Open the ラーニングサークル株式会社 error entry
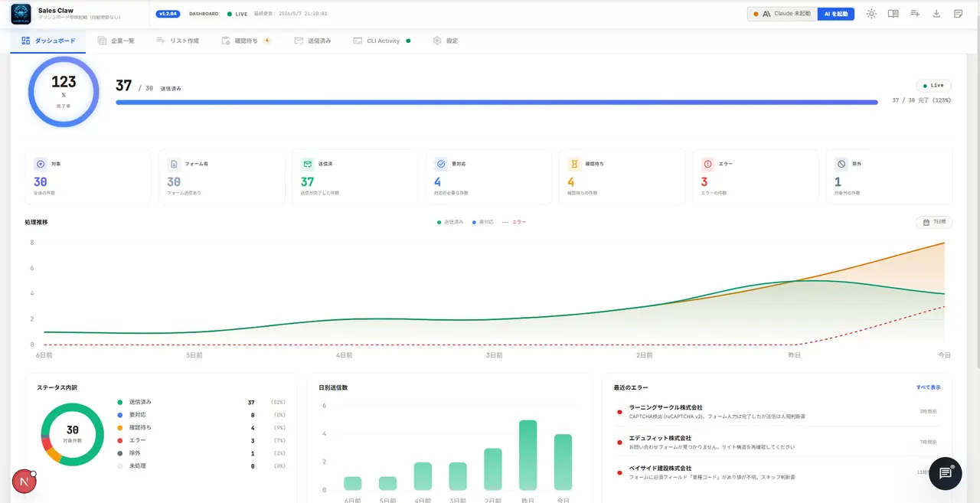This screenshot has height=503, width=980. coord(777,412)
